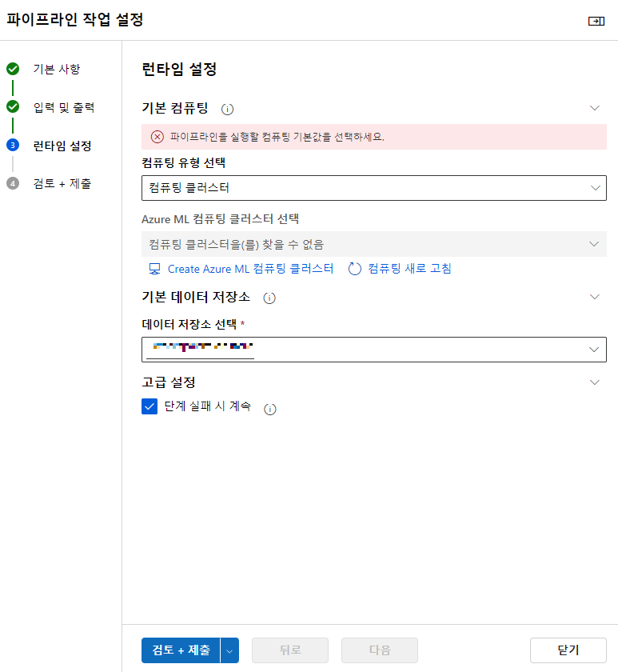Click the 파이프라인을 실행할 컴퓨팅 기본값 error message

tap(277, 137)
